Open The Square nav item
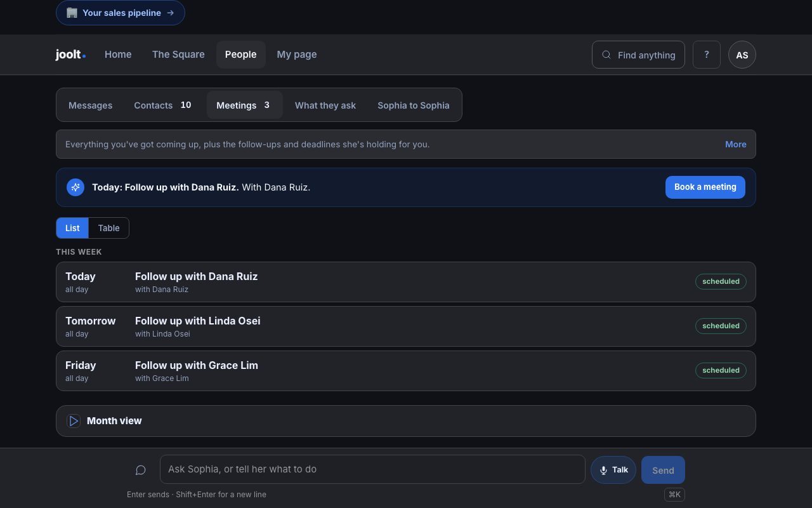 [x=178, y=55]
